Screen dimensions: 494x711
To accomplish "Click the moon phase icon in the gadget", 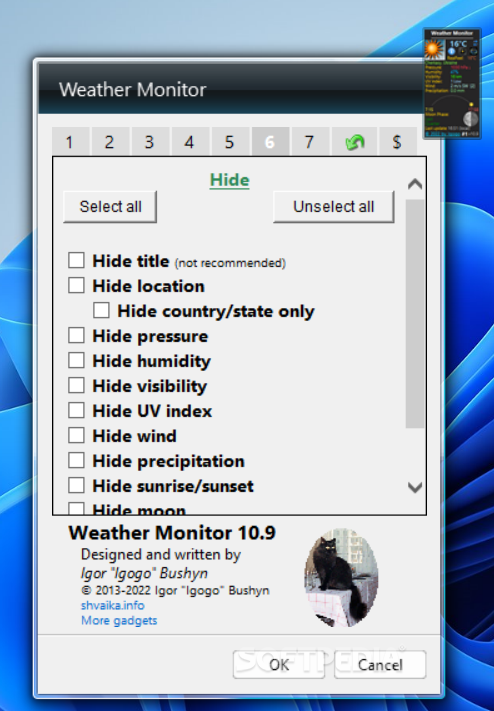I will [x=470, y=119].
